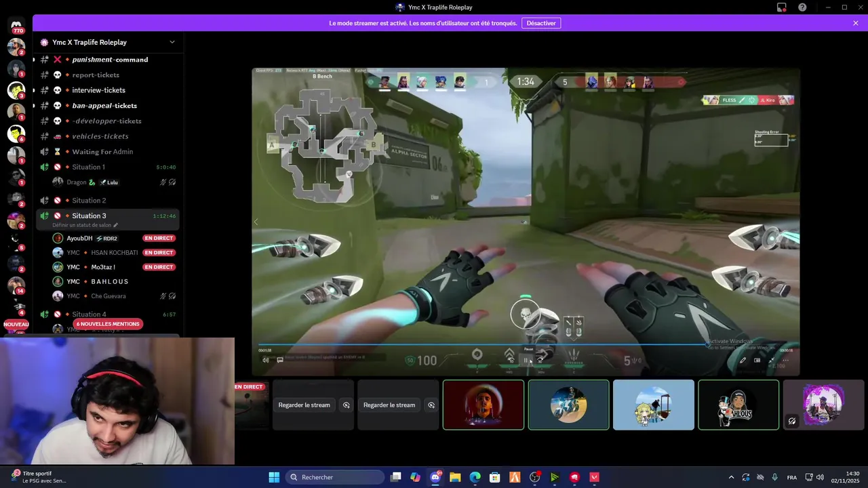Viewport: 868px width, 488px height.
Task: Open the three-dots more options in stream player
Action: (786, 360)
